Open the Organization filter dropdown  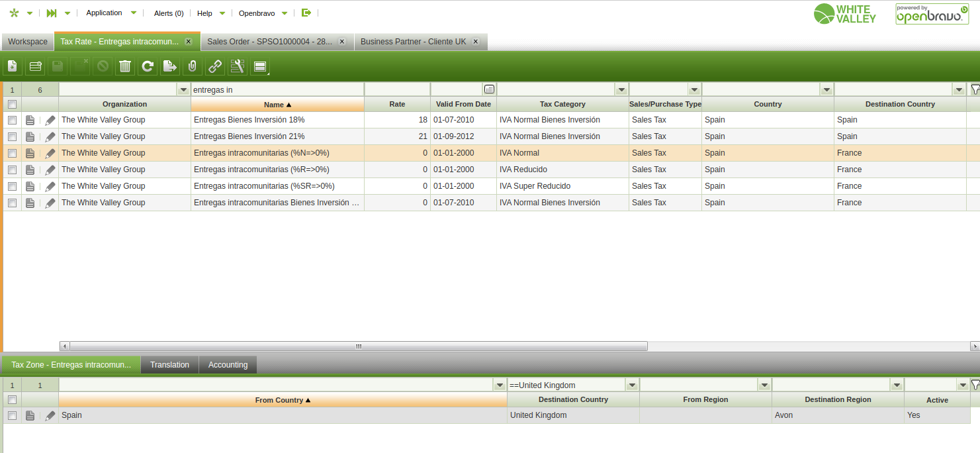183,89
